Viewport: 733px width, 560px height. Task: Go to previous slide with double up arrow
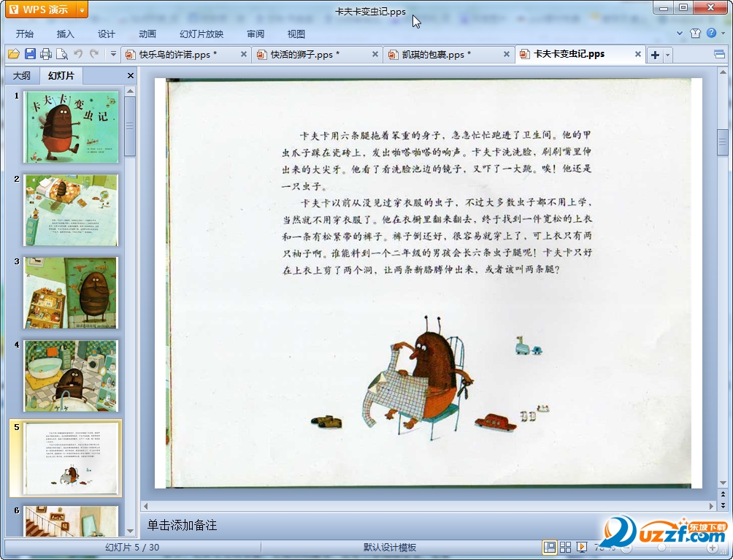click(723, 494)
